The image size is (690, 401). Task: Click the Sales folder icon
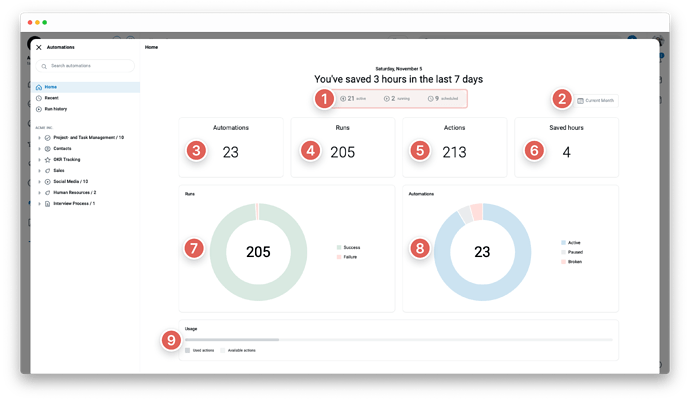tap(48, 171)
